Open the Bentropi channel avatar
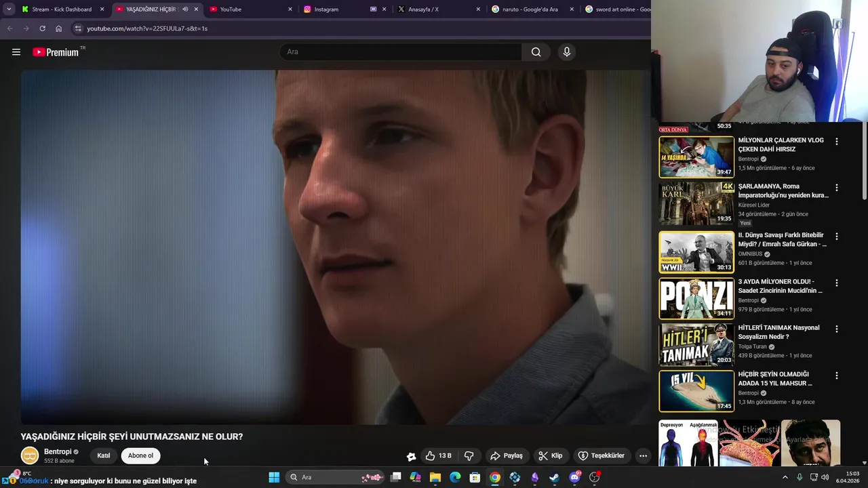868x488 pixels. pos(30,455)
